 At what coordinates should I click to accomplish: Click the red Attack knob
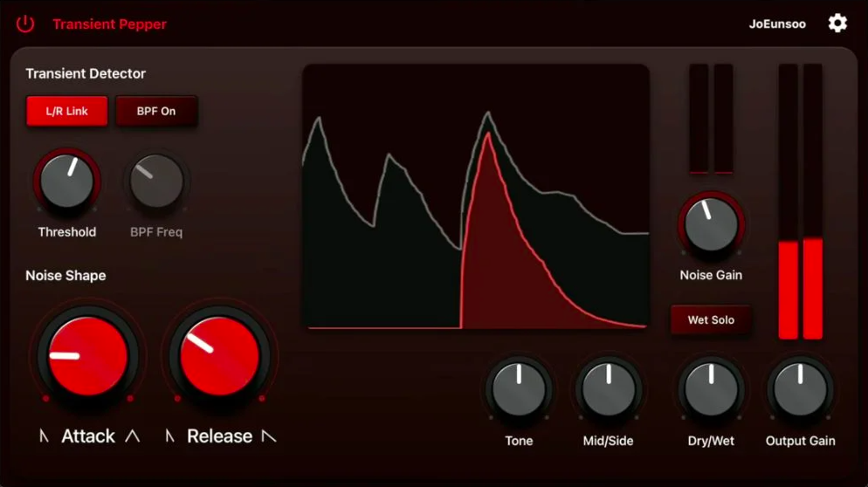point(88,356)
